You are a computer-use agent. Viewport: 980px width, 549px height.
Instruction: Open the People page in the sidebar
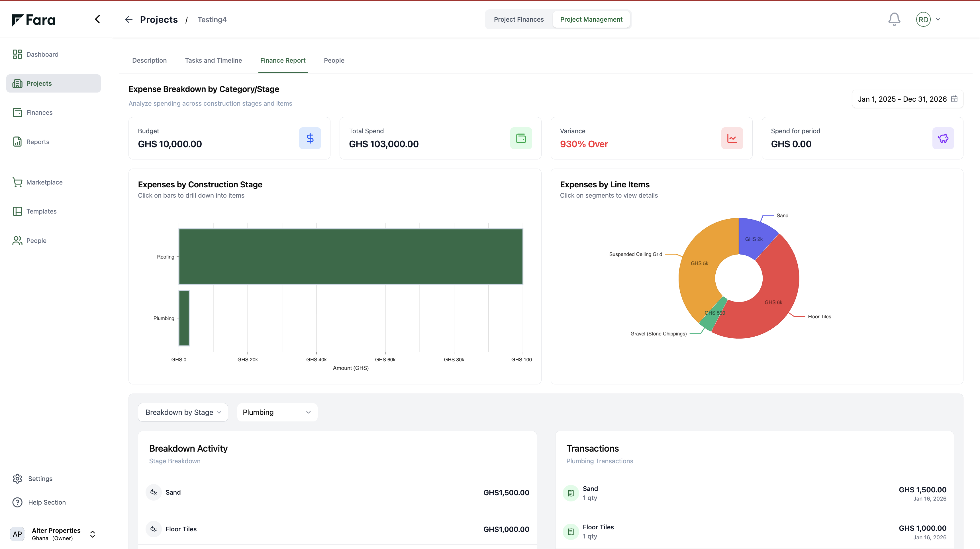tap(53, 241)
